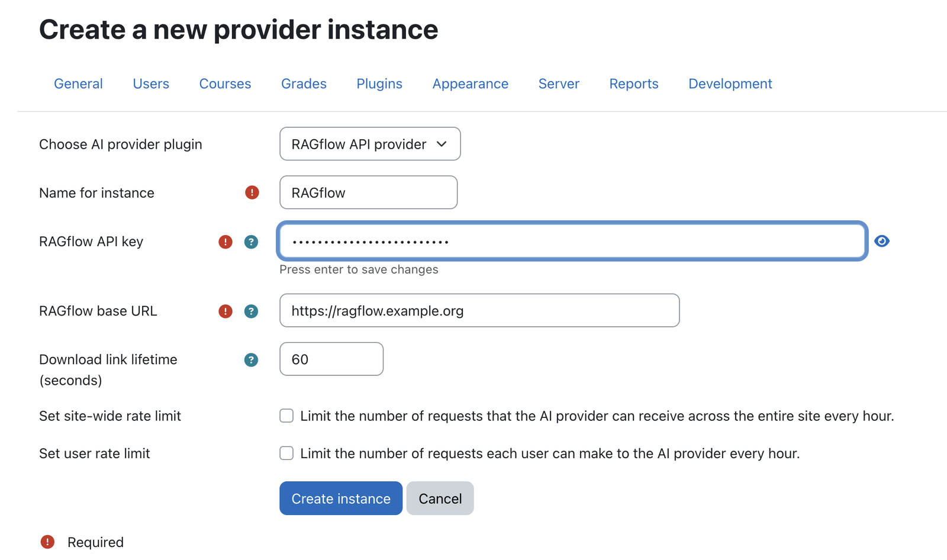
Task: Click required icon beside Name for instance
Action: point(252,192)
